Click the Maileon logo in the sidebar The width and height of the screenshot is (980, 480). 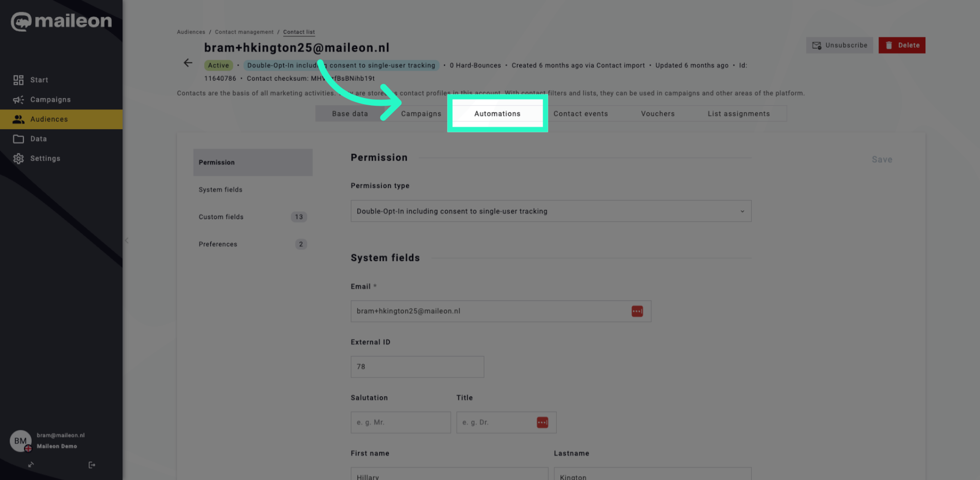(61, 21)
